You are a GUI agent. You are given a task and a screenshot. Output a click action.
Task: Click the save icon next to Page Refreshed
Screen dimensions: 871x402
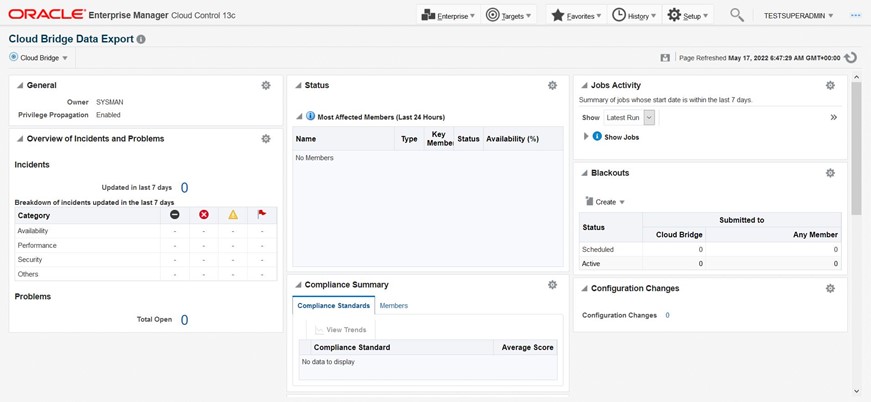tap(665, 58)
